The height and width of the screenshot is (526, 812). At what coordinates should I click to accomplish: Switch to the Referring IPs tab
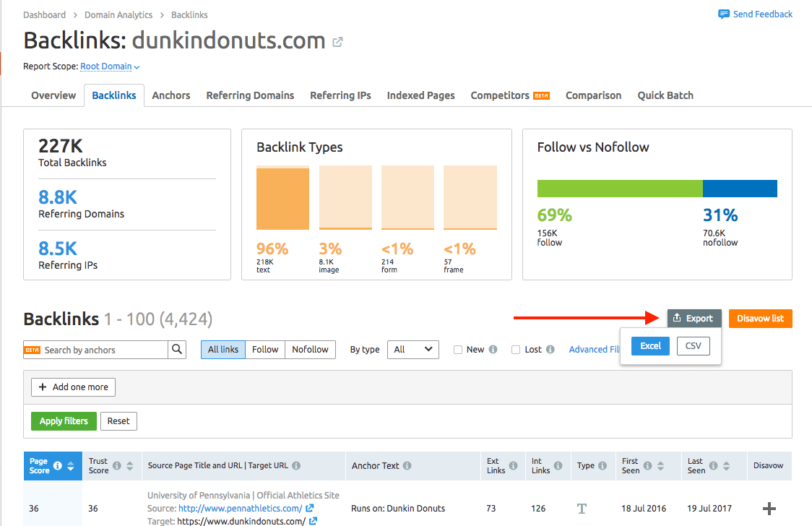pyautogui.click(x=340, y=95)
